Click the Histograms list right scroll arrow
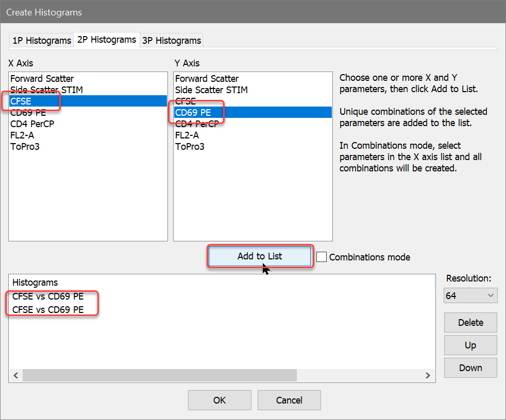Viewport: 506px width, 420px height. pos(428,376)
